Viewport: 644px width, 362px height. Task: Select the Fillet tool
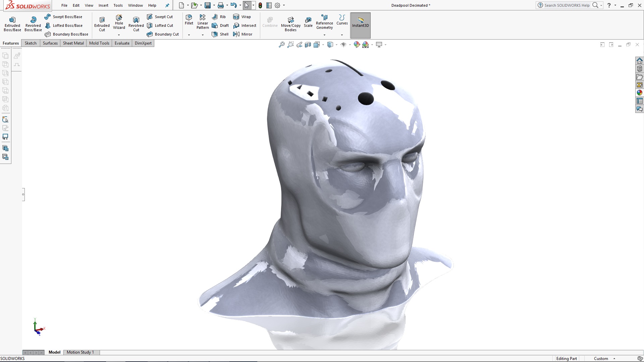pyautogui.click(x=189, y=21)
